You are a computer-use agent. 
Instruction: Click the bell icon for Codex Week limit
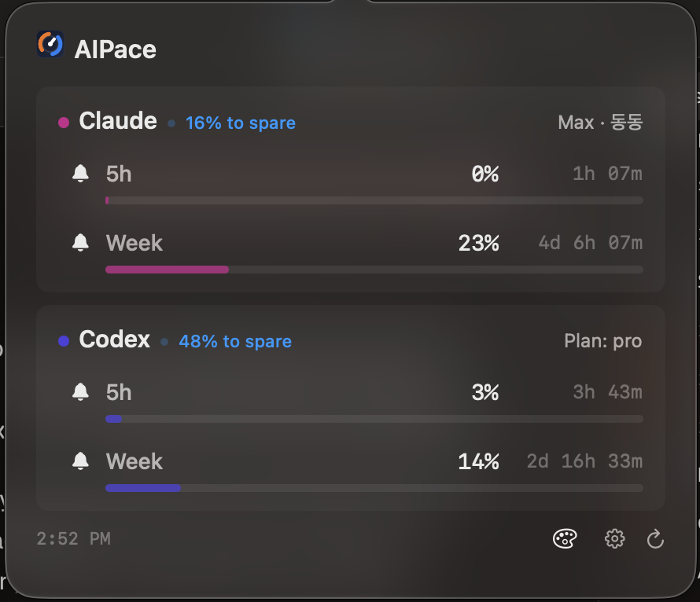pos(80,461)
